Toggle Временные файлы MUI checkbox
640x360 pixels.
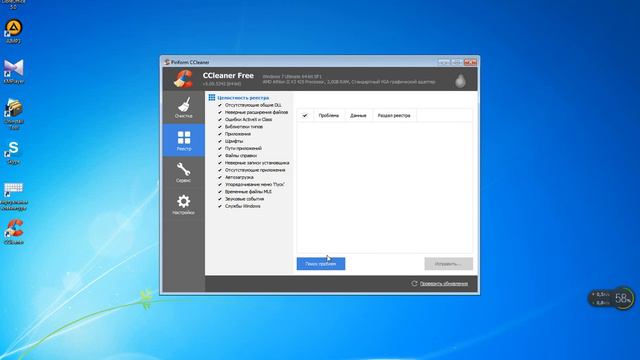pos(220,191)
